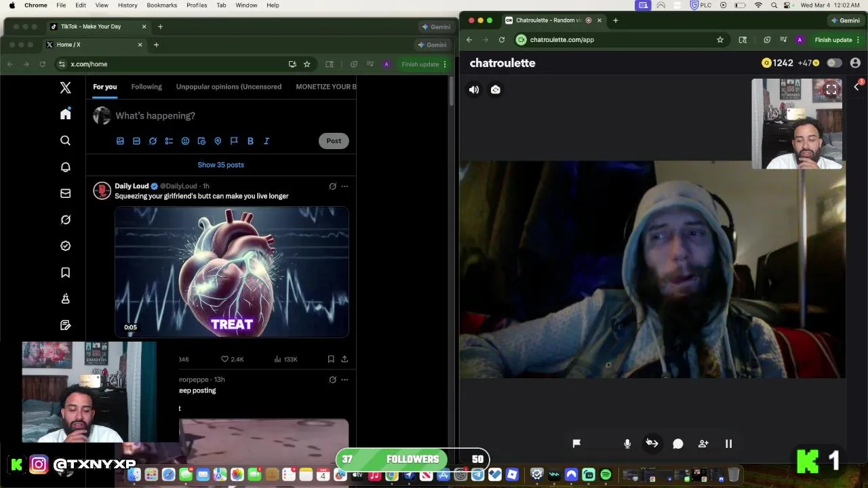Image resolution: width=868 pixels, height=488 pixels.
Task: Open Grok in X sidebar
Action: 66,220
